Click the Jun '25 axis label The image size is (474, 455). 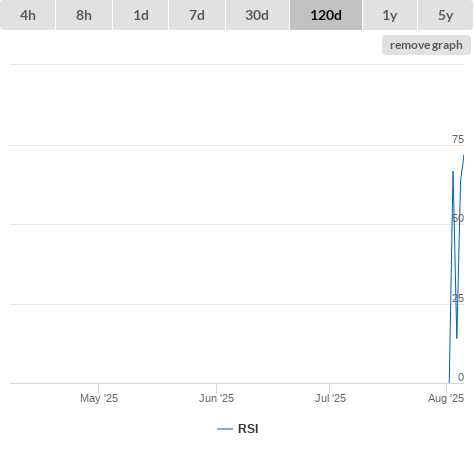216,398
